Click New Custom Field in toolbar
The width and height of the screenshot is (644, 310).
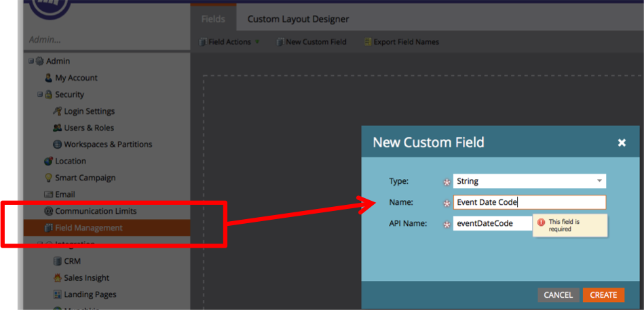tap(311, 42)
